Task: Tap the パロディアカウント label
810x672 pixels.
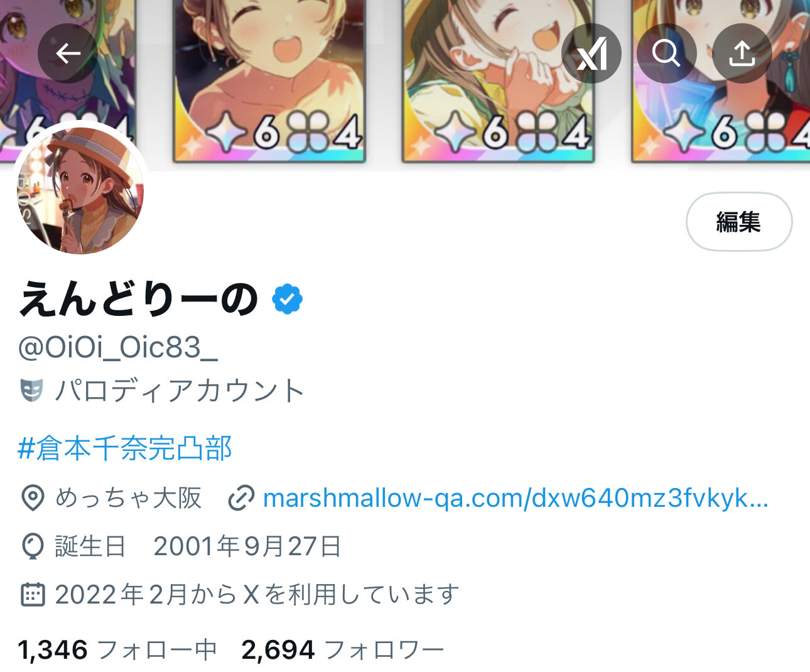Action: [x=180, y=391]
